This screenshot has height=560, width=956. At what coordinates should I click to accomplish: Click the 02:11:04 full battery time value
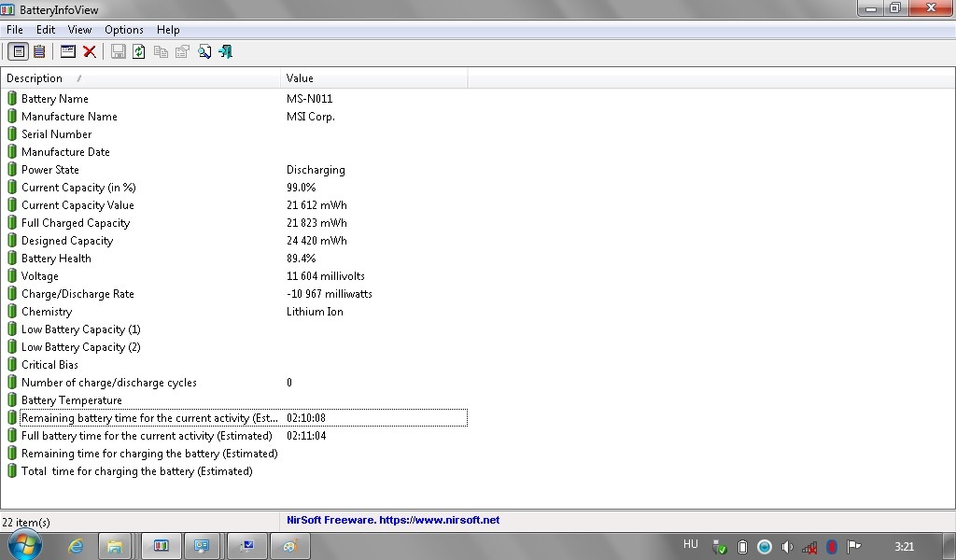click(x=306, y=436)
